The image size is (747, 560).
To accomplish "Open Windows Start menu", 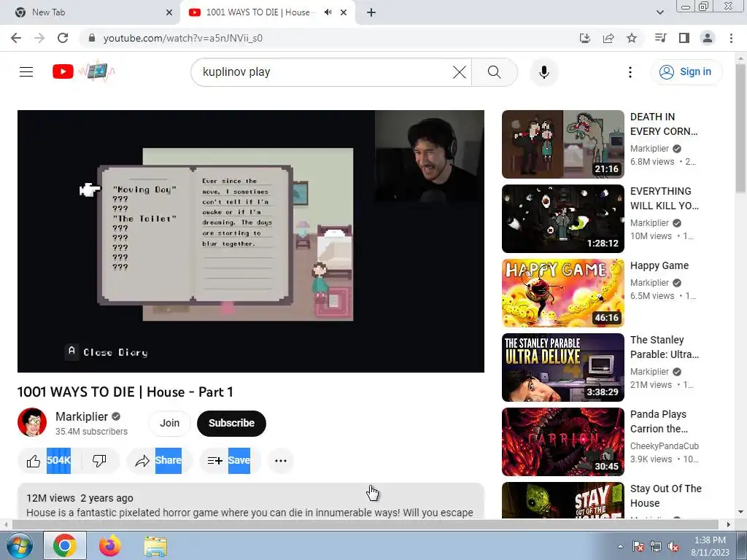I will pos(19,546).
